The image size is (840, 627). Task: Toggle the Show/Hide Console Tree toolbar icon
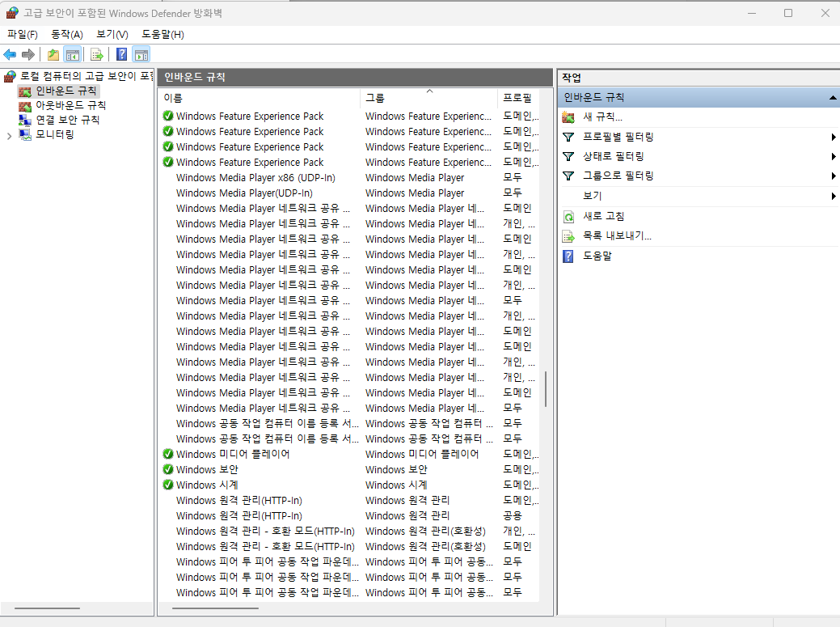tap(72, 55)
